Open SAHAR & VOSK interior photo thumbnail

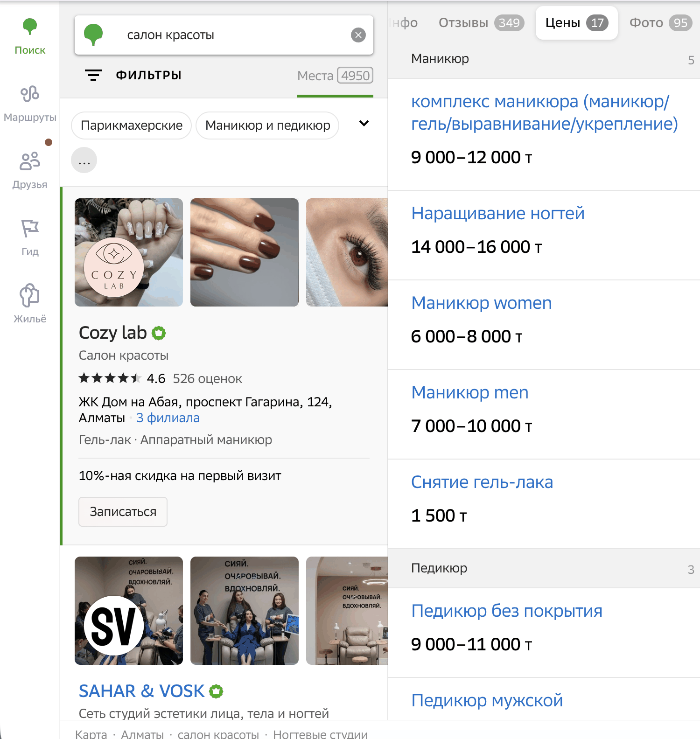347,611
